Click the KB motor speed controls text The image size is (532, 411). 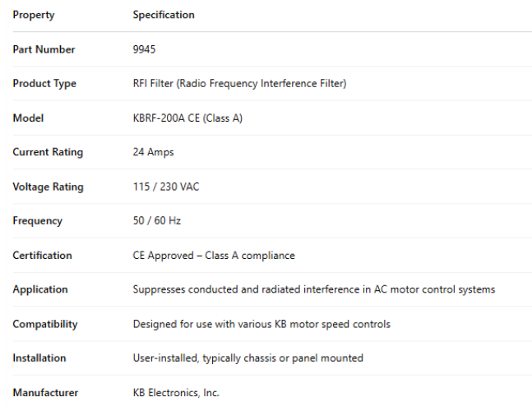(x=261, y=324)
